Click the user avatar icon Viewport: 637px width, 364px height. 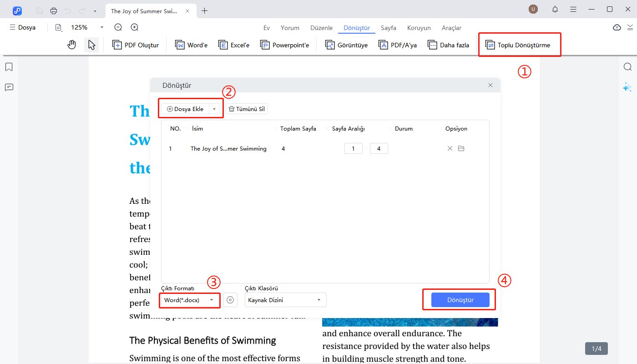(x=533, y=9)
